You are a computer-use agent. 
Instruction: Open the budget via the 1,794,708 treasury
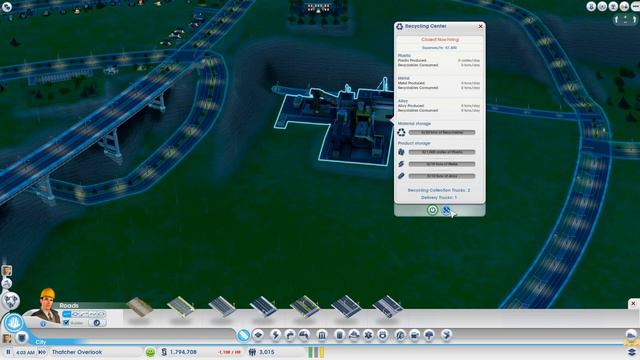coord(183,352)
